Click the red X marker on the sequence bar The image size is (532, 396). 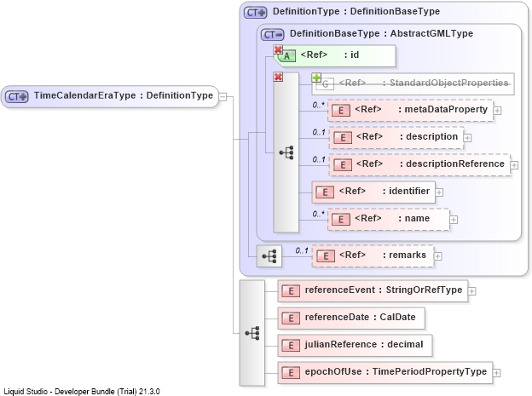[278, 77]
